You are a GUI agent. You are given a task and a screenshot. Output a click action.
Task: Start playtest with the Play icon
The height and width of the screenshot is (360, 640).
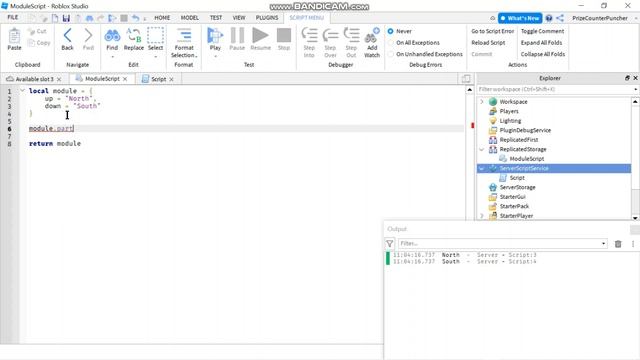[x=215, y=36]
